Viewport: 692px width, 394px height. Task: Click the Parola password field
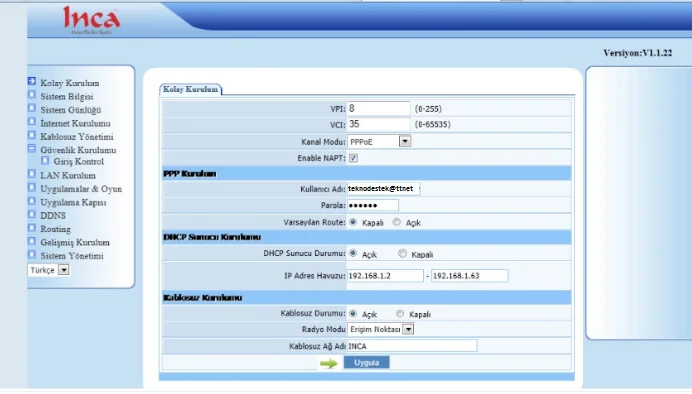pyautogui.click(x=373, y=205)
